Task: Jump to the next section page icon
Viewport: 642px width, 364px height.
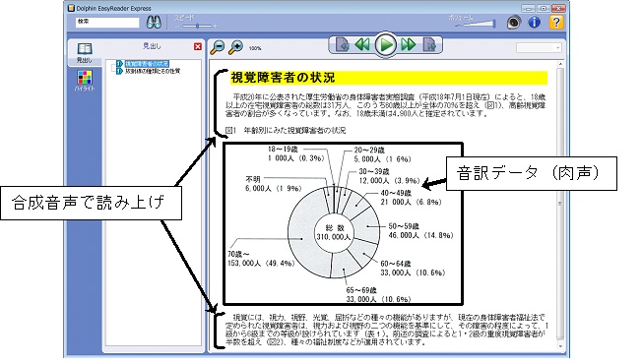Action: click(x=429, y=44)
